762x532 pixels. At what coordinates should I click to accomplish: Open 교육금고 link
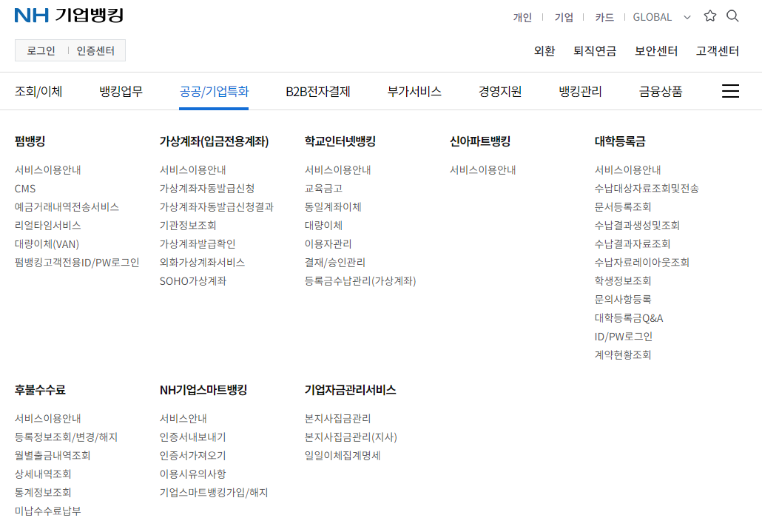(323, 189)
